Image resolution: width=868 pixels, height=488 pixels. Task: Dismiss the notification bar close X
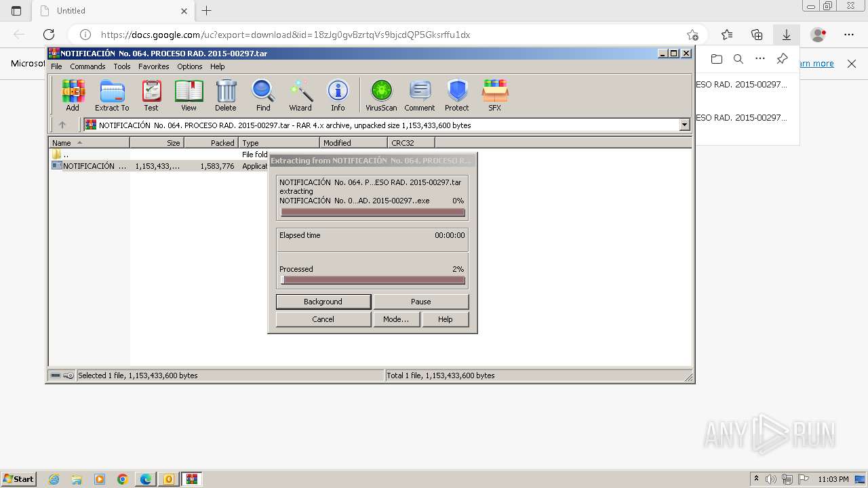coord(852,64)
